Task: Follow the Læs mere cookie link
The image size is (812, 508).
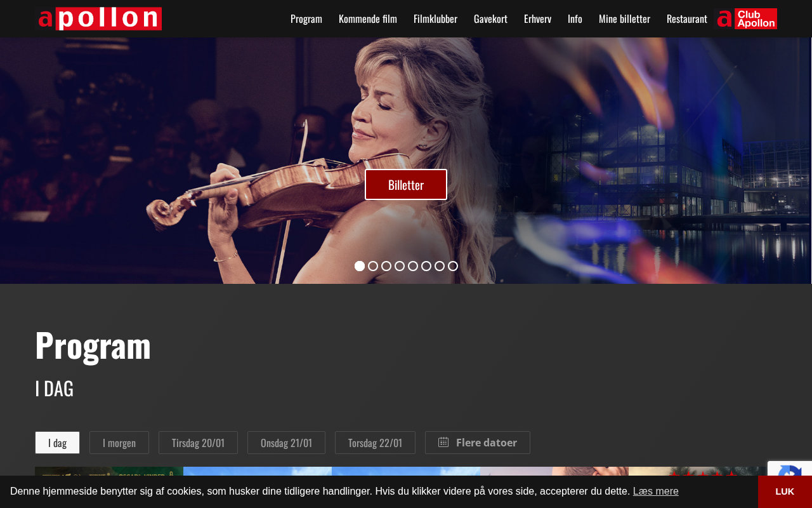Action: (x=656, y=491)
